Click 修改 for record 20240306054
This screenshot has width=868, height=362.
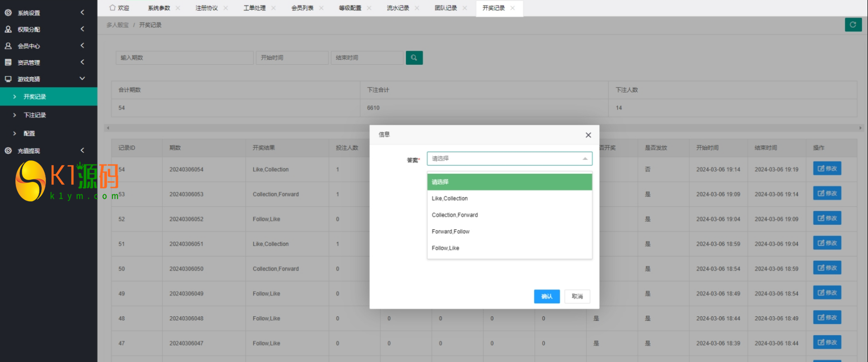pos(827,169)
